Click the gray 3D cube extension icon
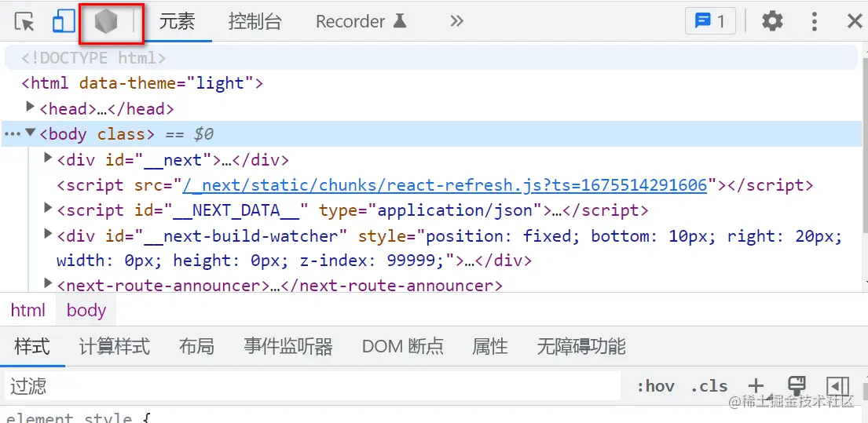 point(106,22)
